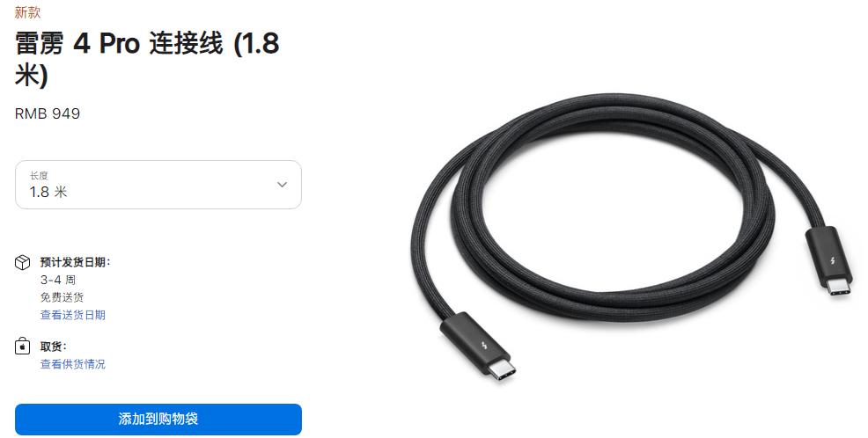Click the shipping box icon
The width and height of the screenshot is (868, 438).
point(22,262)
